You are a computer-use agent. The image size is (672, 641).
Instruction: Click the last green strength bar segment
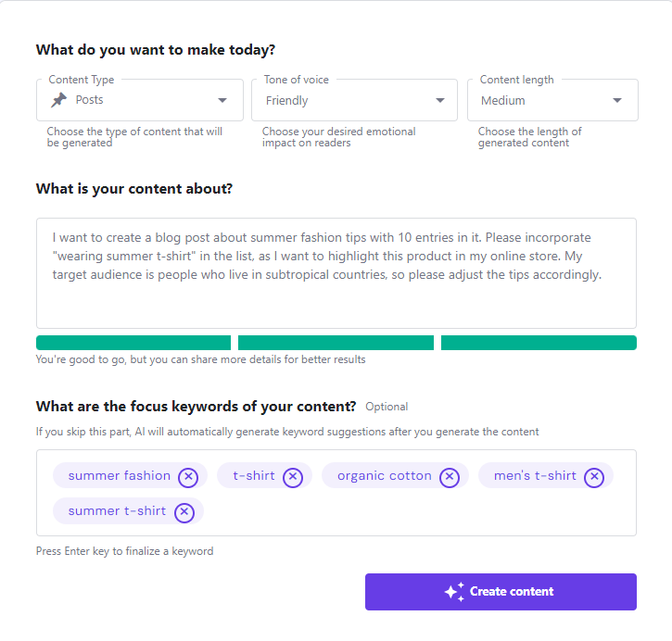539,343
